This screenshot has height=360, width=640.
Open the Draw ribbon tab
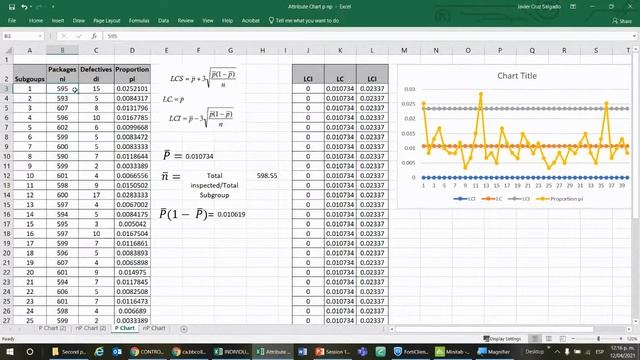pyautogui.click(x=79, y=20)
